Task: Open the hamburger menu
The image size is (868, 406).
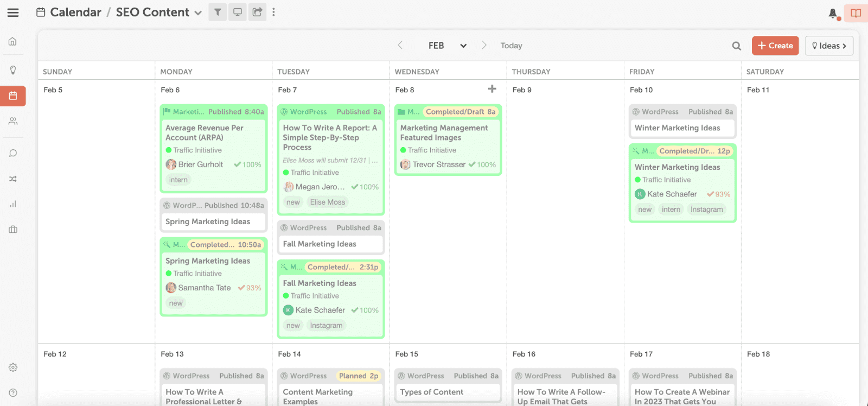Action: point(13,12)
